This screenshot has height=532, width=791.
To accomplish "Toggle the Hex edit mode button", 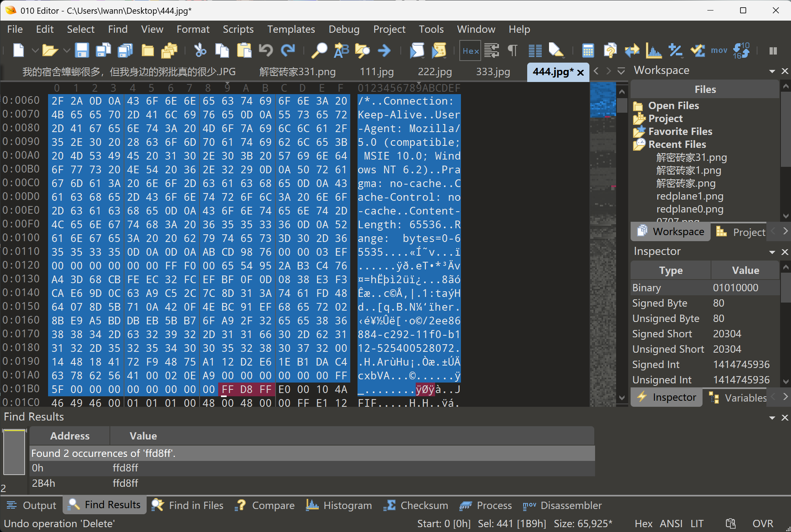I will tap(470, 51).
